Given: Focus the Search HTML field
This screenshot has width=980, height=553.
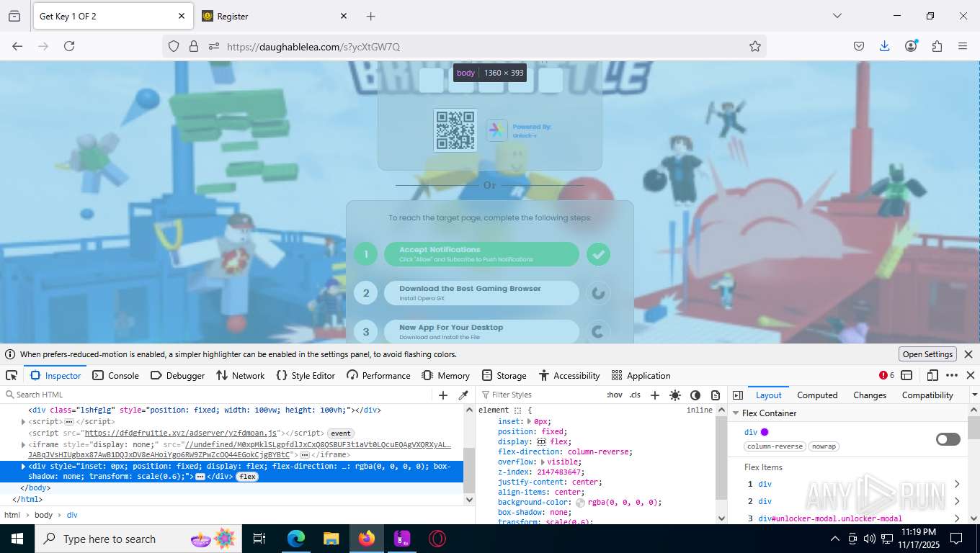Looking at the screenshot, I should point(218,395).
